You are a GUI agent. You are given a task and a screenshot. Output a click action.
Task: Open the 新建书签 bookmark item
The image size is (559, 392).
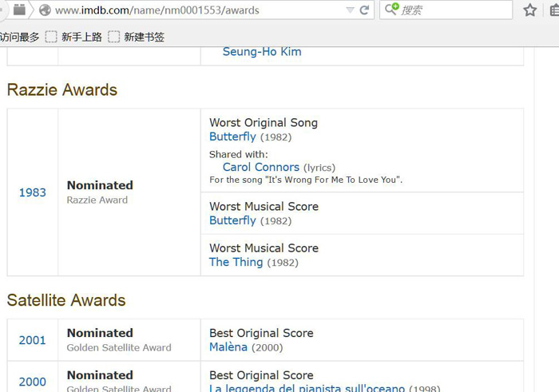pos(145,37)
